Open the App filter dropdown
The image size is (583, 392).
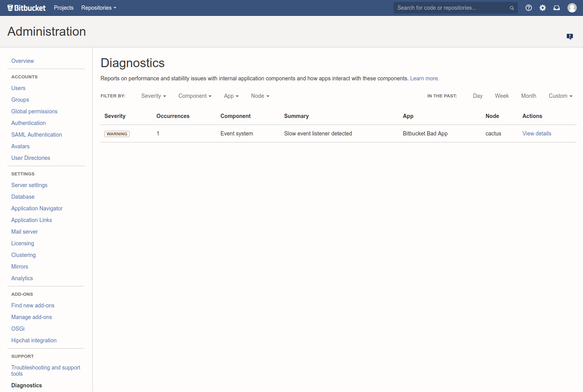pos(231,96)
